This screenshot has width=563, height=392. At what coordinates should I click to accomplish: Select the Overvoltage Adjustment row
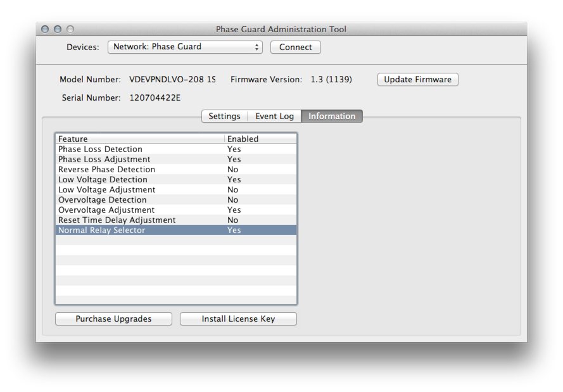pos(176,210)
